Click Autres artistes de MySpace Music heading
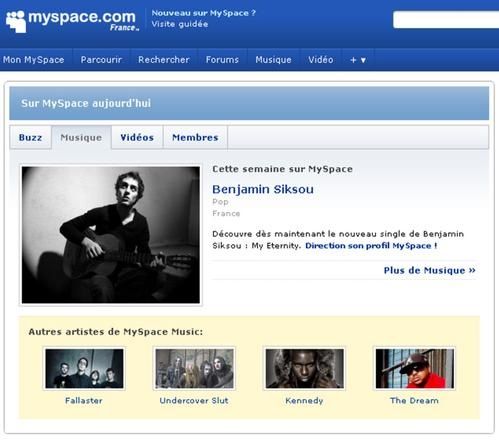Image resolution: width=499 pixels, height=440 pixels. click(x=116, y=332)
